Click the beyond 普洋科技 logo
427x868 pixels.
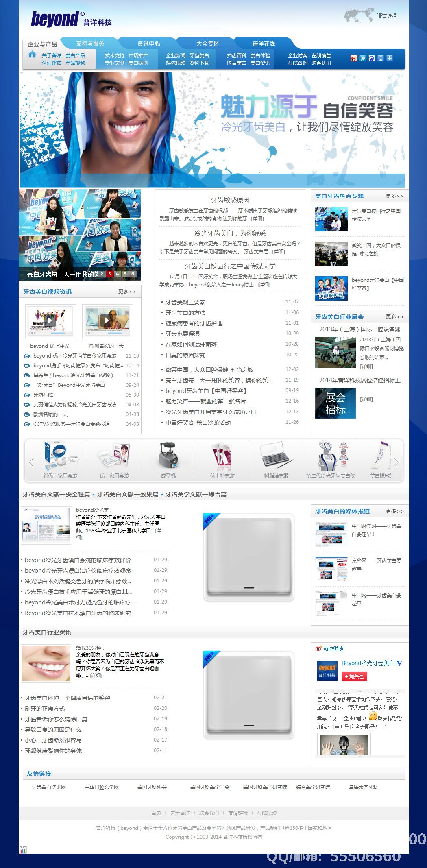coord(71,19)
